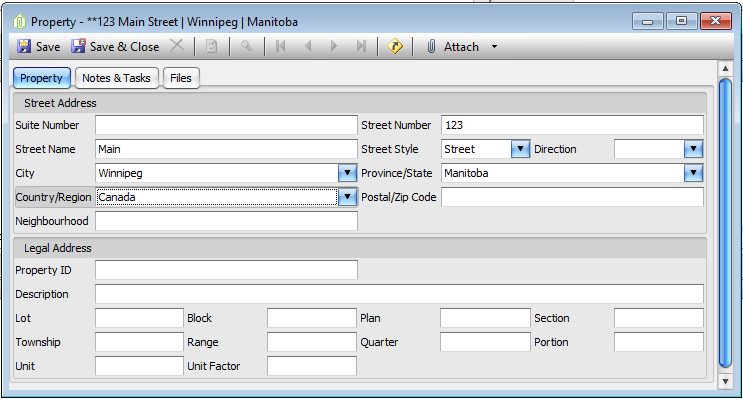Expand the Province/State dropdown arrow
743x401 pixels.
click(x=693, y=173)
